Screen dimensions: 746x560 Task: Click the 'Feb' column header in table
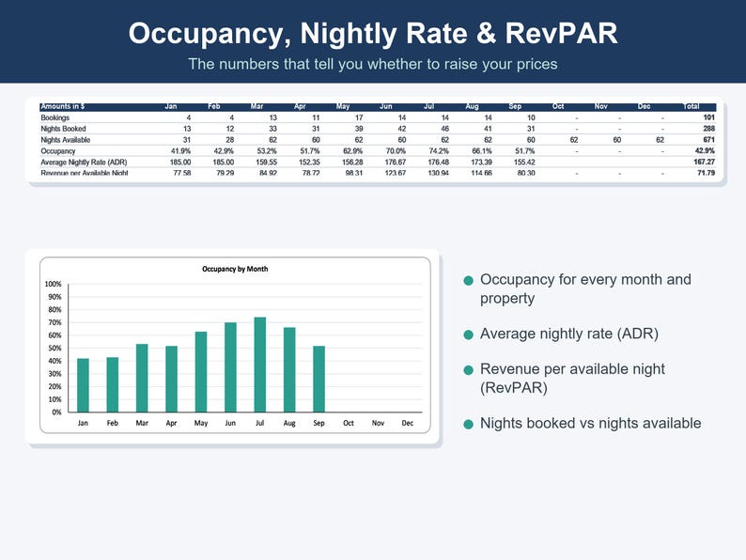click(x=214, y=106)
